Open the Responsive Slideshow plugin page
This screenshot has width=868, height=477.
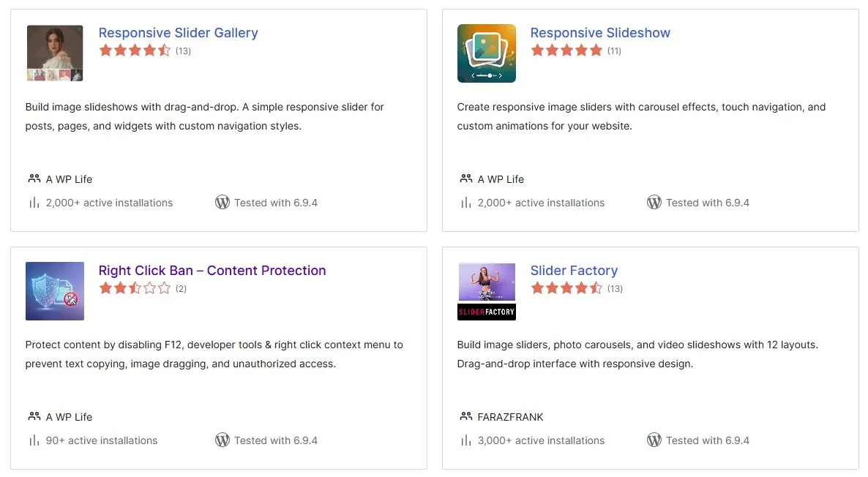click(600, 32)
